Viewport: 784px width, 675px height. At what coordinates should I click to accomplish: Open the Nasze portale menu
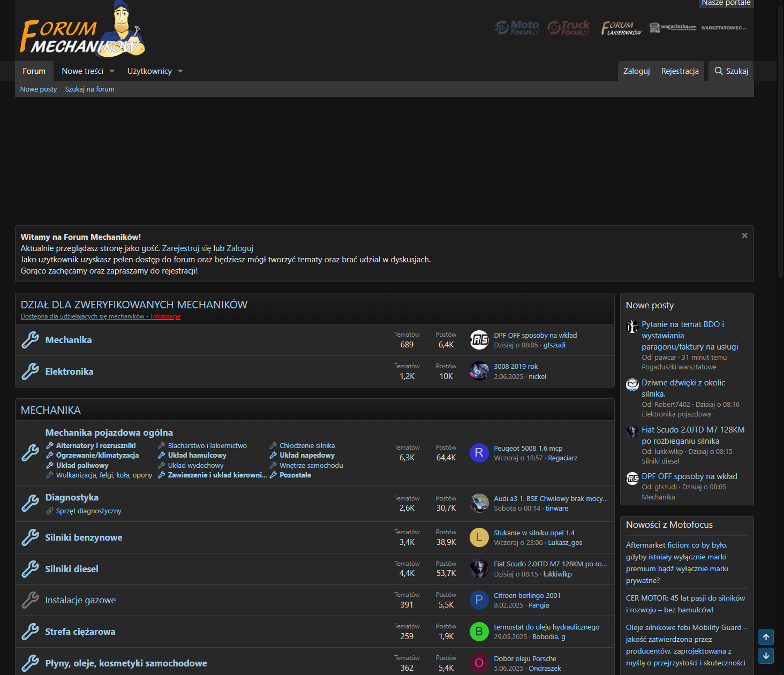pyautogui.click(x=726, y=3)
